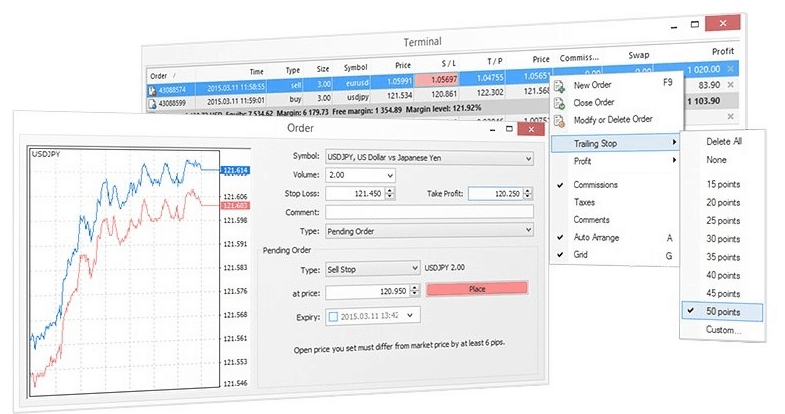
Task: Click the Take Profit input field
Action: [x=496, y=193]
